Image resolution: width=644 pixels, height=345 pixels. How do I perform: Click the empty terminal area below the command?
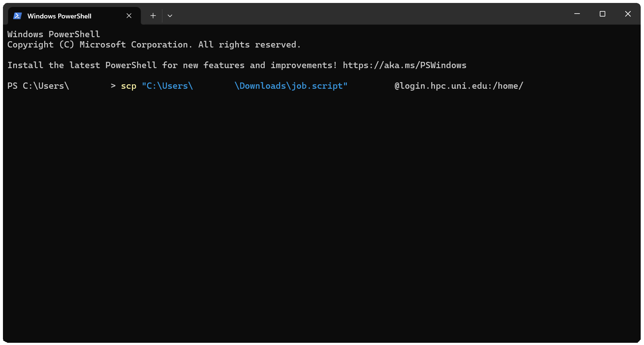click(x=321, y=214)
